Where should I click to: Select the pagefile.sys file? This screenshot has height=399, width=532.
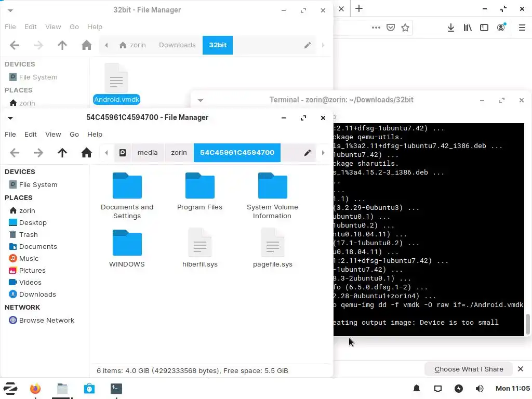[272, 249]
